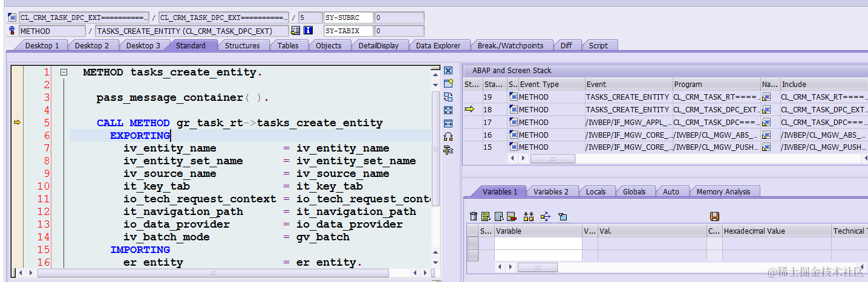Click the swap tool icon in side strip
The height and width of the screenshot is (282, 868).
[448, 97]
